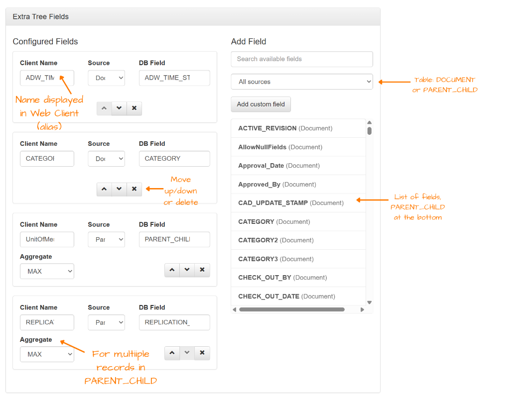The image size is (532, 400).
Task: Move ADW_TIME_ST field up
Action: point(104,108)
